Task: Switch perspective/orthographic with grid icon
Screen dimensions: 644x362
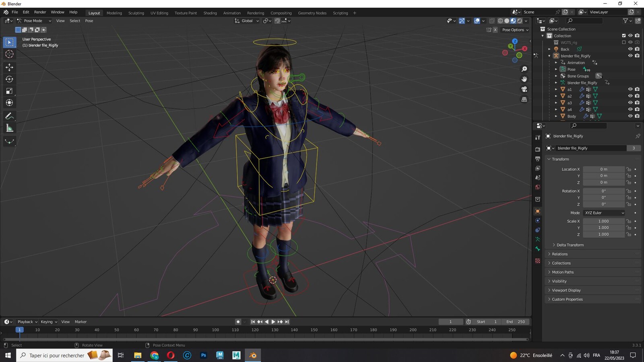Action: pos(524,99)
